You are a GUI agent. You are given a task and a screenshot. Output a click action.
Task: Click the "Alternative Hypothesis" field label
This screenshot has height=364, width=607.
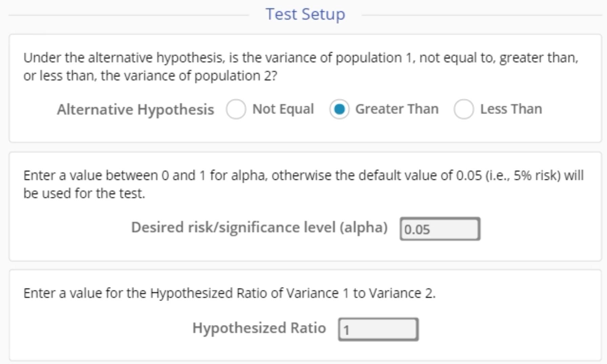coord(135,109)
